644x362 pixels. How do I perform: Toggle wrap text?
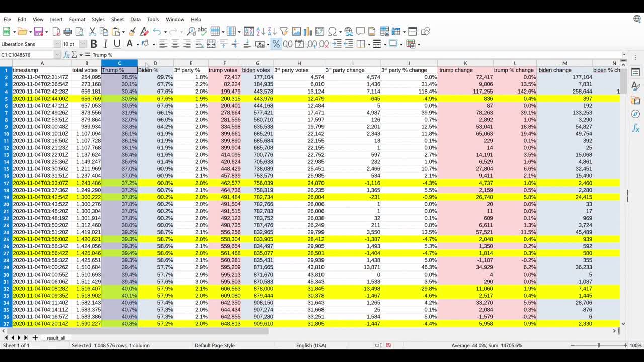click(200, 44)
